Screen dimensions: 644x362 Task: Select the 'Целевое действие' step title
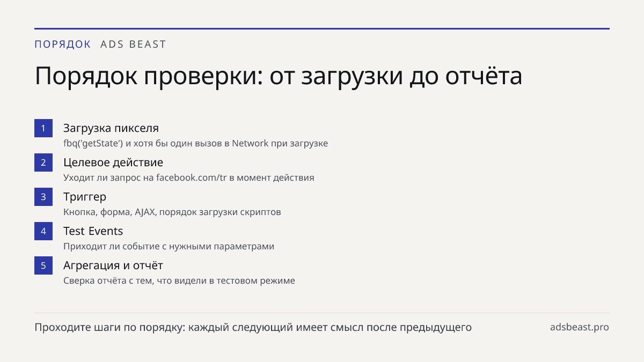113,162
